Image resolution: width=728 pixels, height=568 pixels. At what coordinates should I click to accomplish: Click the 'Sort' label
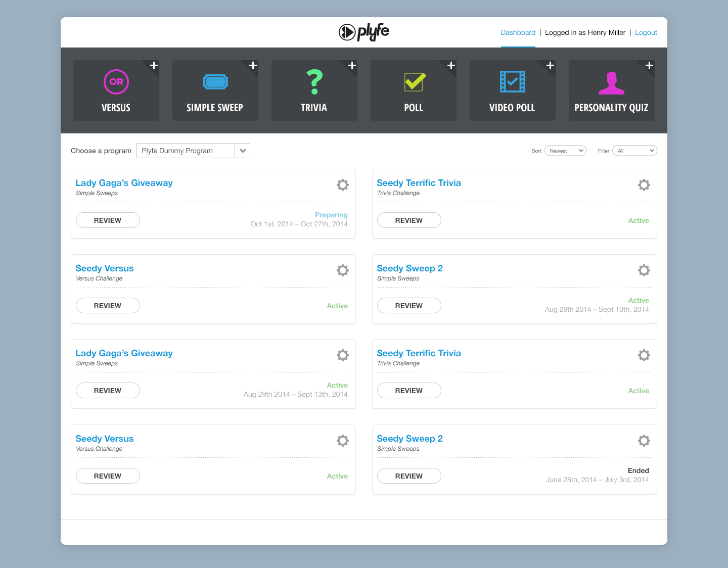pos(536,151)
